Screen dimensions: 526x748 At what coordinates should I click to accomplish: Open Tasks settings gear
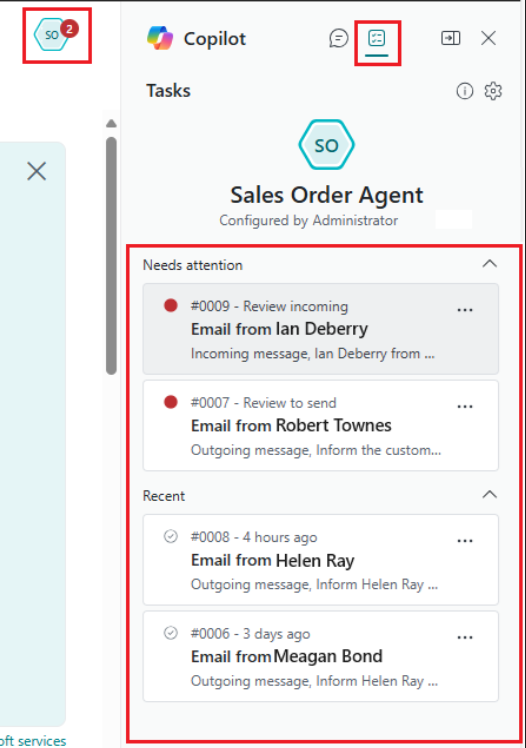pos(493,91)
